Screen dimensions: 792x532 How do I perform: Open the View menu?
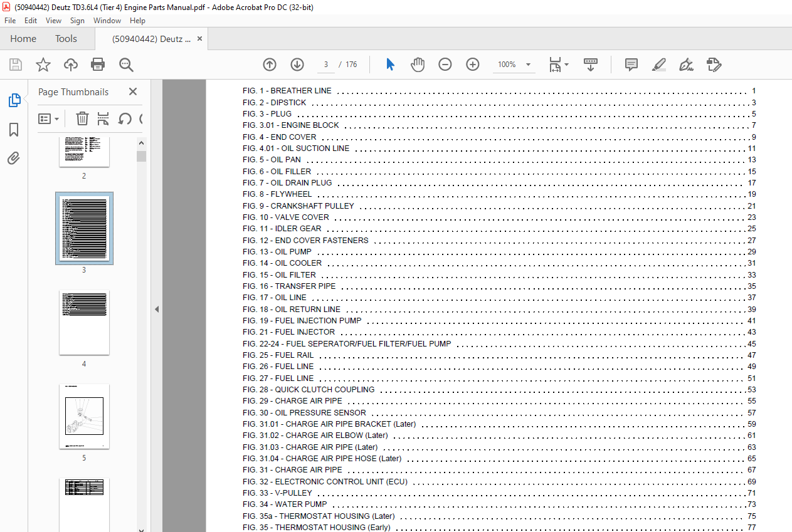pyautogui.click(x=54, y=21)
